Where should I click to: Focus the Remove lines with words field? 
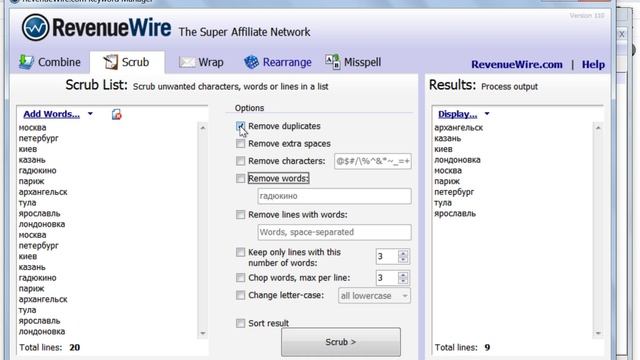click(x=334, y=232)
